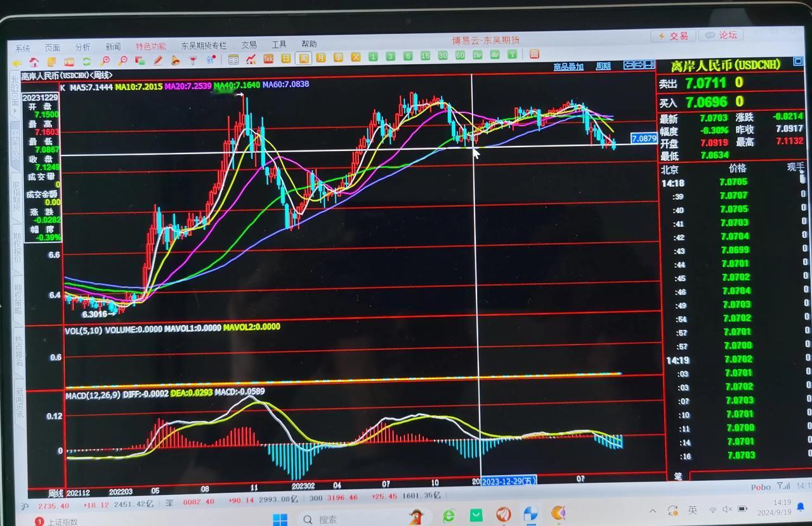The height and width of the screenshot is (526, 812).
Task: Click the 周期 link above chart
Action: point(603,66)
